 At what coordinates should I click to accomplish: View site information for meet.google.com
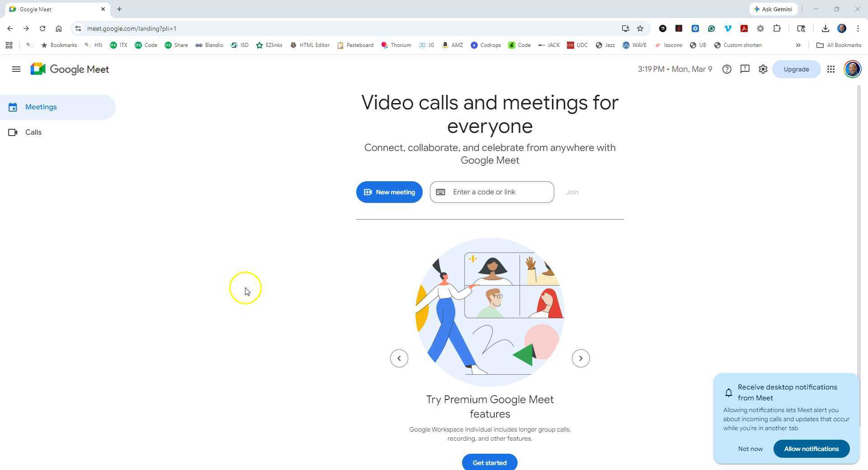(x=78, y=28)
